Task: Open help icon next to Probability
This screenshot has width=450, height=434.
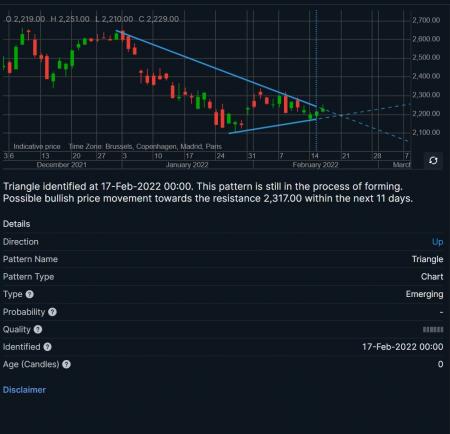Action: tap(52, 312)
